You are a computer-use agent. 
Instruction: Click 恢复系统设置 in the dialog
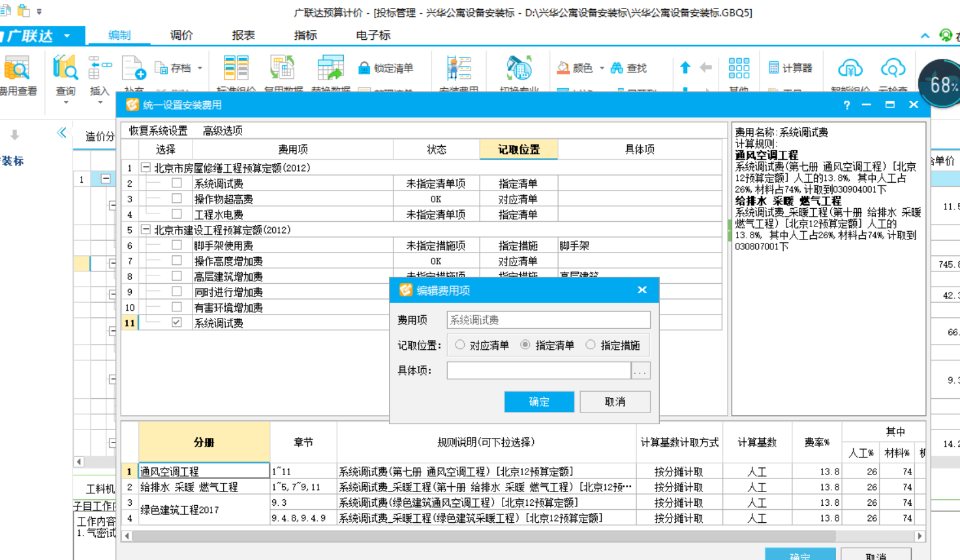pos(158,131)
